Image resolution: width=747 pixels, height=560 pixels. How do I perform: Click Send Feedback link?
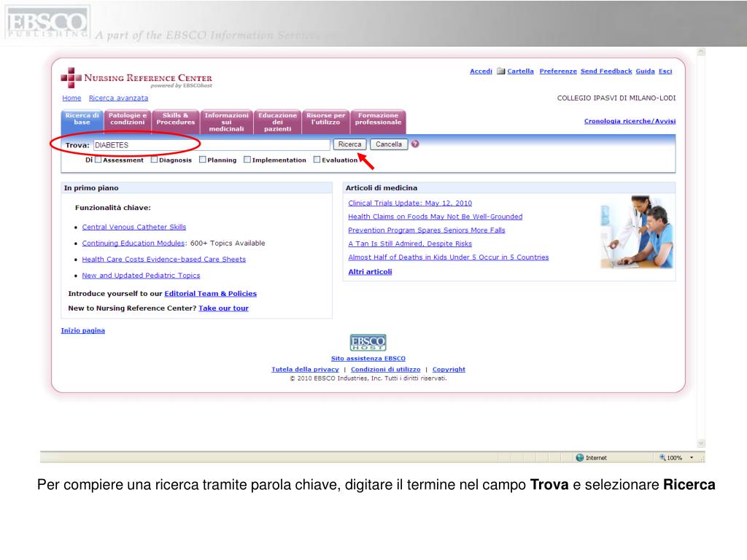tap(606, 71)
